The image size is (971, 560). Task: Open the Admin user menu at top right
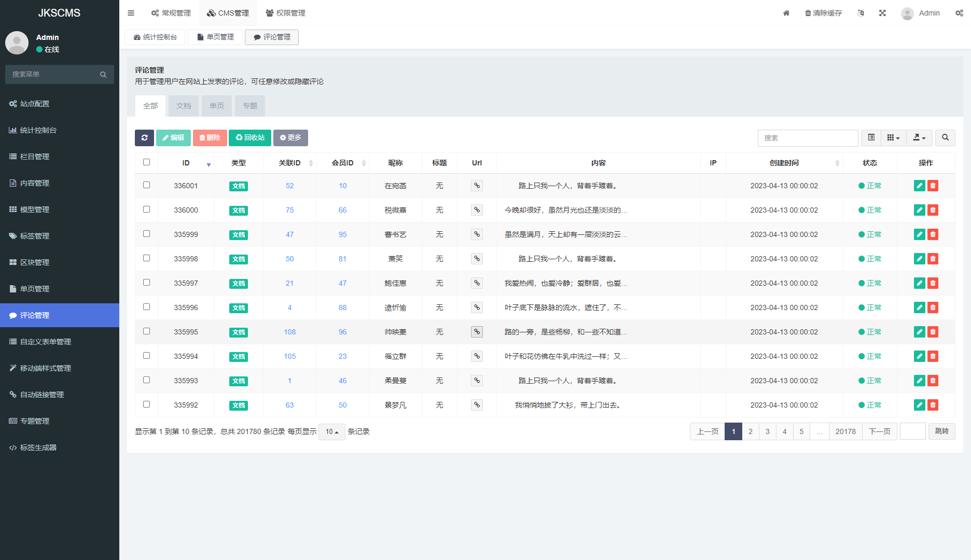921,13
